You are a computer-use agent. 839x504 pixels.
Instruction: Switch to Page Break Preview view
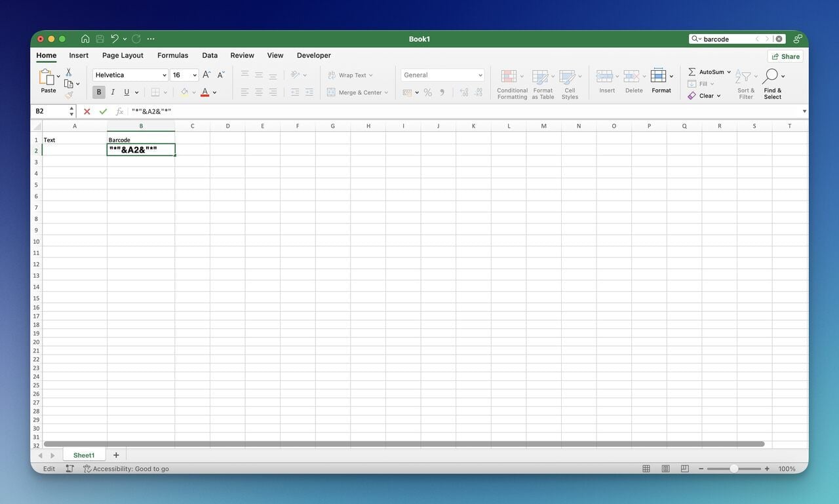(685, 469)
